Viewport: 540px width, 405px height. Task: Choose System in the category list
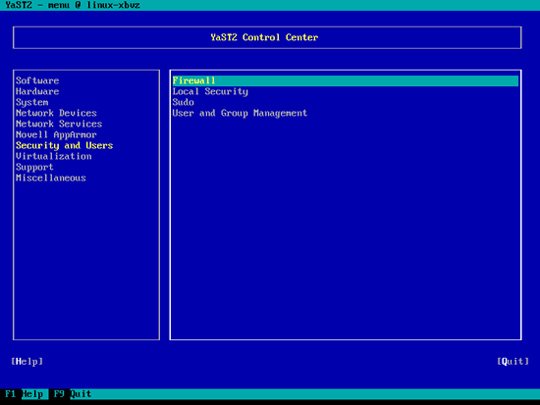[32, 102]
